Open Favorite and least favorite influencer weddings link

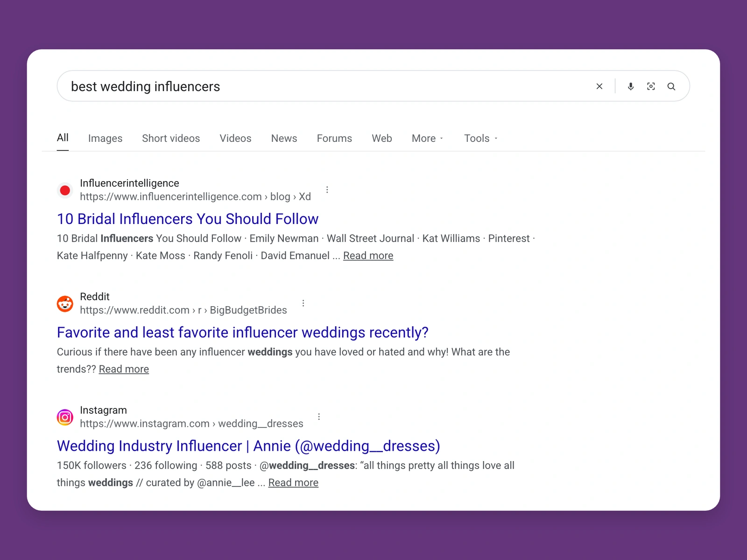pos(243,332)
